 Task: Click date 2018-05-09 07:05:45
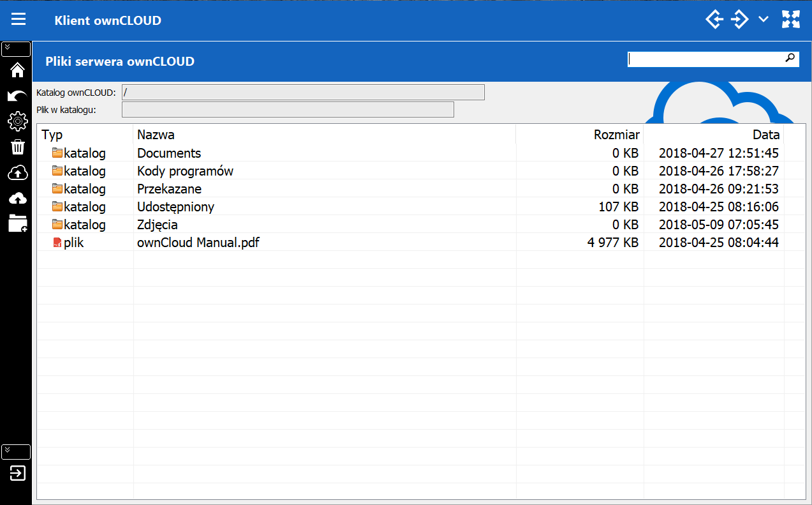coord(718,225)
